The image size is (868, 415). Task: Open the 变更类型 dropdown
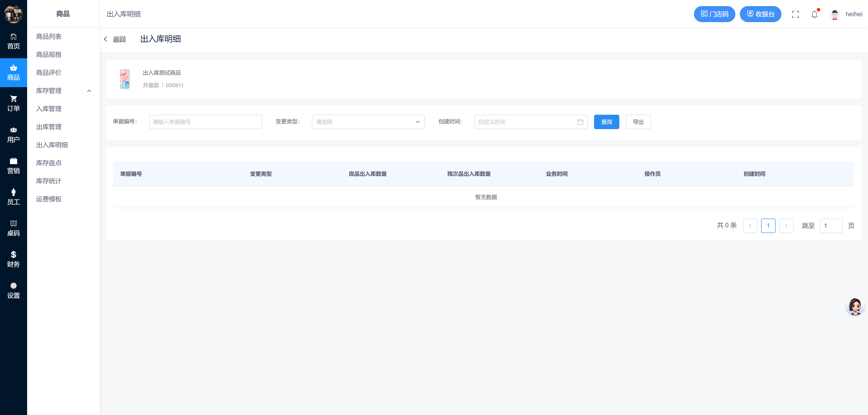coord(368,122)
